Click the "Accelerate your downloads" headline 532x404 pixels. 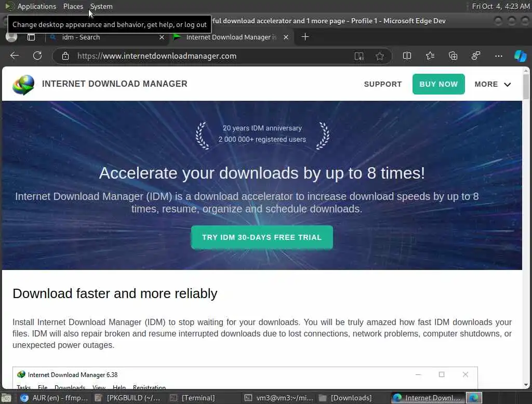[x=262, y=173]
